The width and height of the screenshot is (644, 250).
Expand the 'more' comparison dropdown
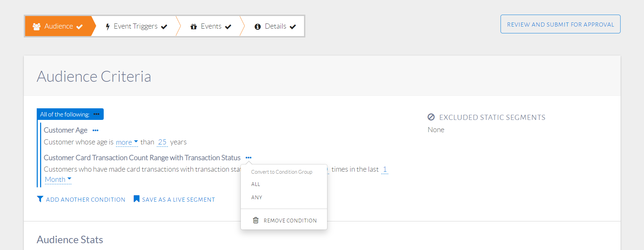coord(127,142)
